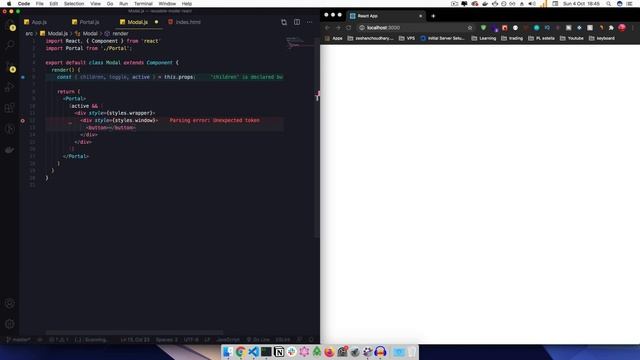
Task: Open the Accounts menu in the activity bar
Action: tap(10, 303)
